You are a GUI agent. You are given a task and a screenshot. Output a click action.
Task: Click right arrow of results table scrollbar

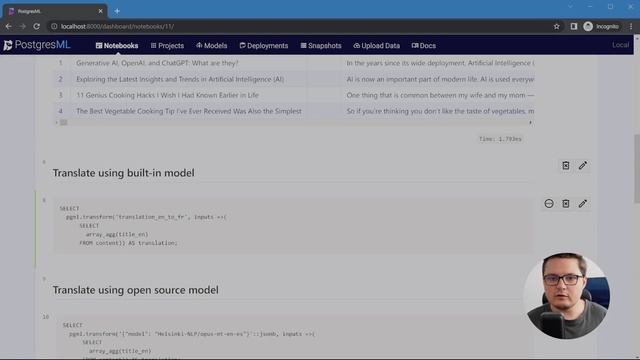pos(530,122)
